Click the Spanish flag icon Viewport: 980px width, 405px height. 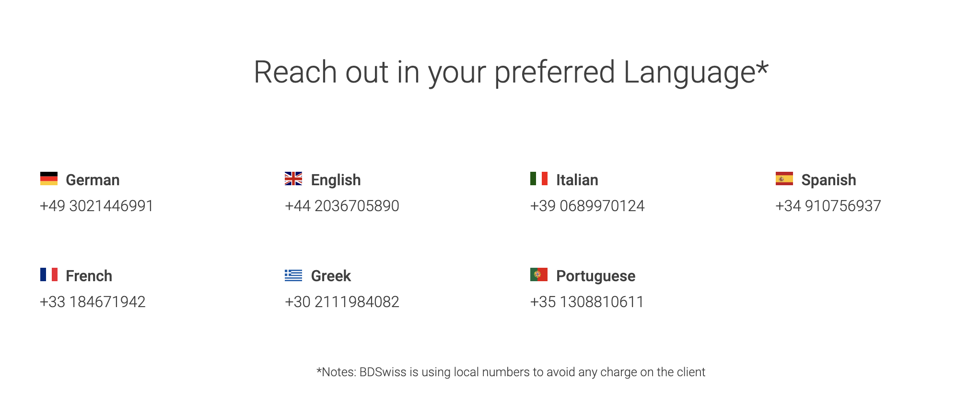click(784, 179)
